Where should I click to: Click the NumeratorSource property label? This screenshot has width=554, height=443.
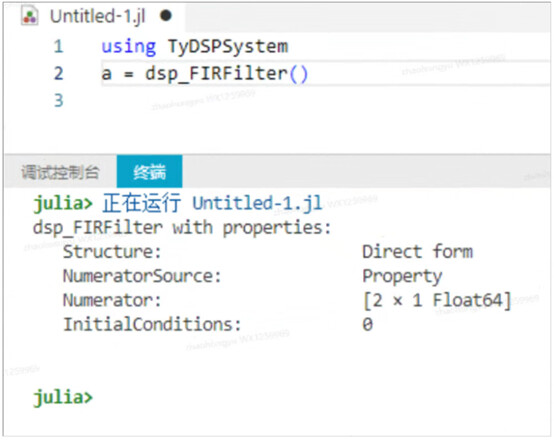click(142, 276)
